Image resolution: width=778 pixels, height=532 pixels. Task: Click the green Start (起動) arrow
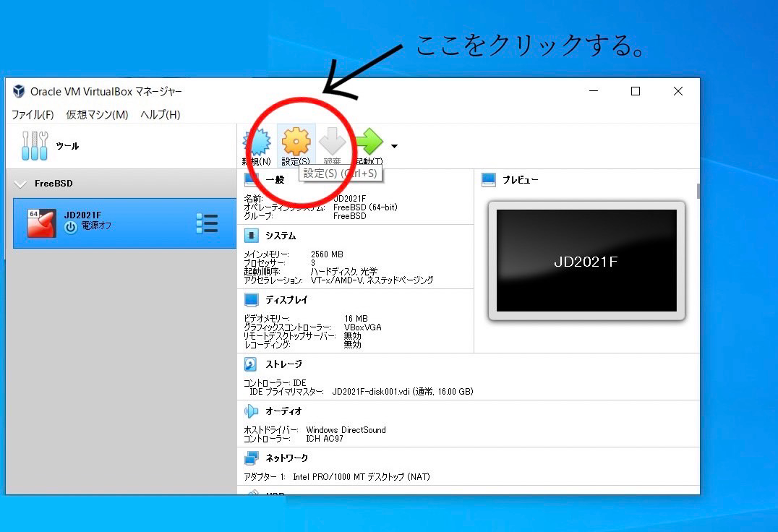(x=369, y=142)
